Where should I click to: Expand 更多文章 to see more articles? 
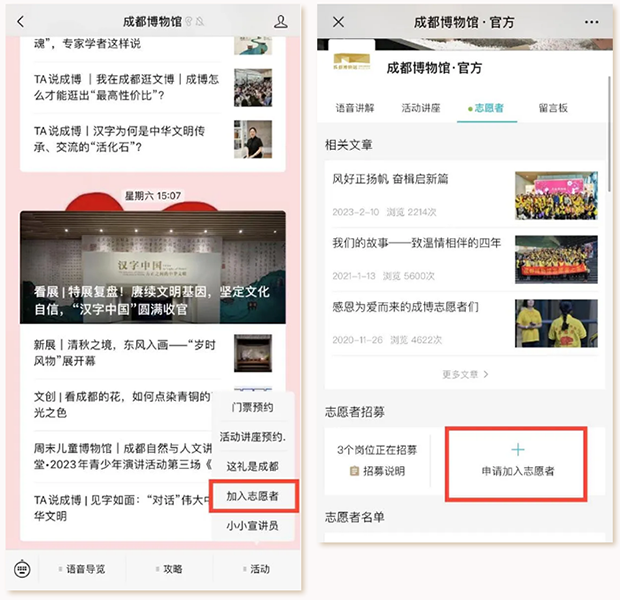(465, 374)
